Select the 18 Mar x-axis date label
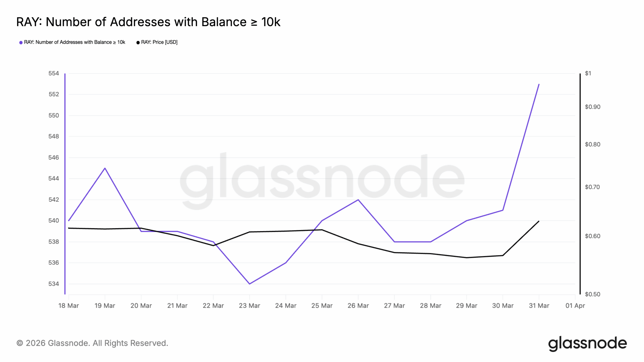This screenshot has width=644, height=362. (x=68, y=306)
